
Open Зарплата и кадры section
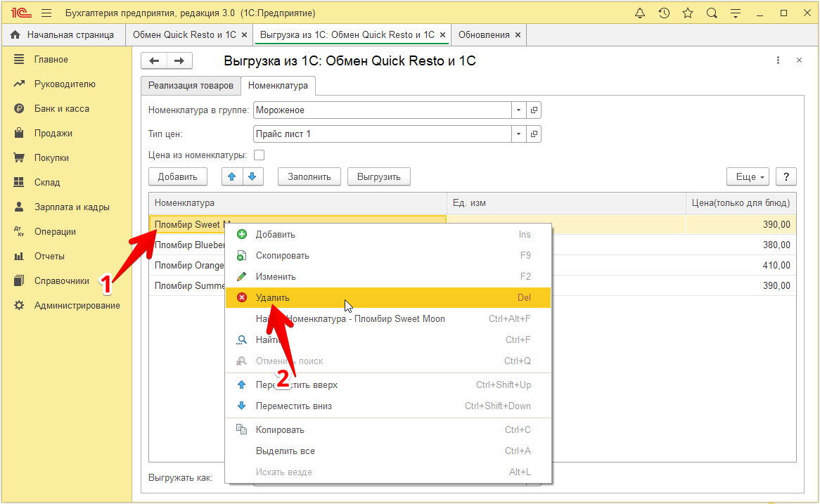point(72,207)
